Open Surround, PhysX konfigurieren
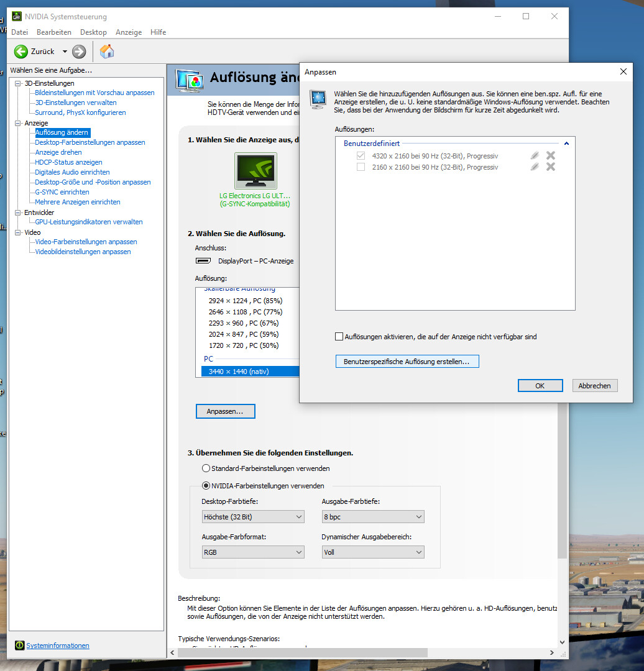The width and height of the screenshot is (644, 671). [x=81, y=112]
